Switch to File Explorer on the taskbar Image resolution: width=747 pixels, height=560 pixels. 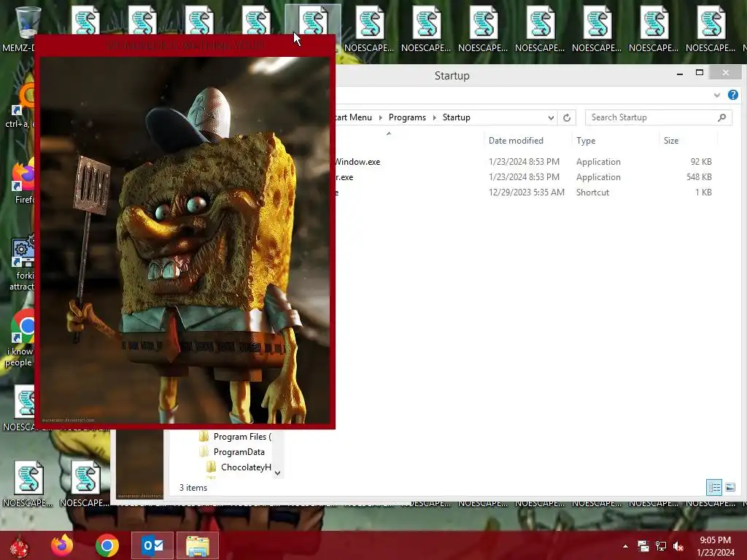click(x=198, y=545)
